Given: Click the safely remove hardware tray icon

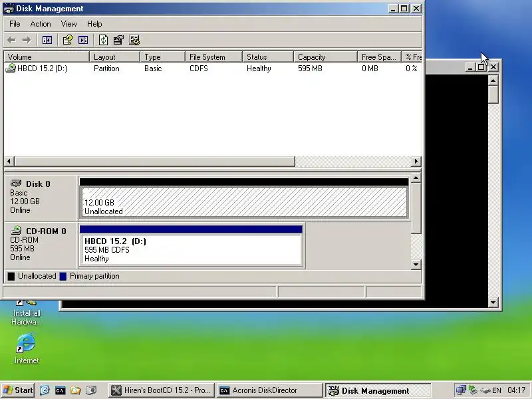Looking at the screenshot, I should (473, 390).
